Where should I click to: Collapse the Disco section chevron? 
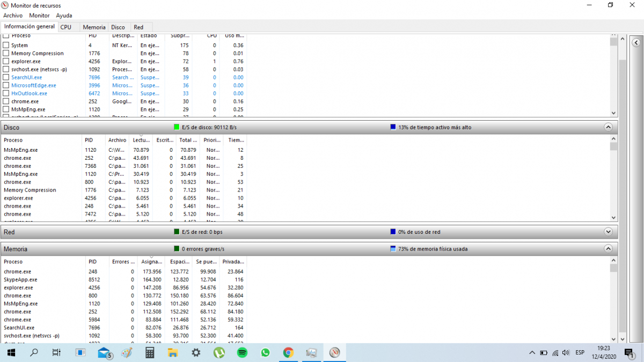(608, 127)
